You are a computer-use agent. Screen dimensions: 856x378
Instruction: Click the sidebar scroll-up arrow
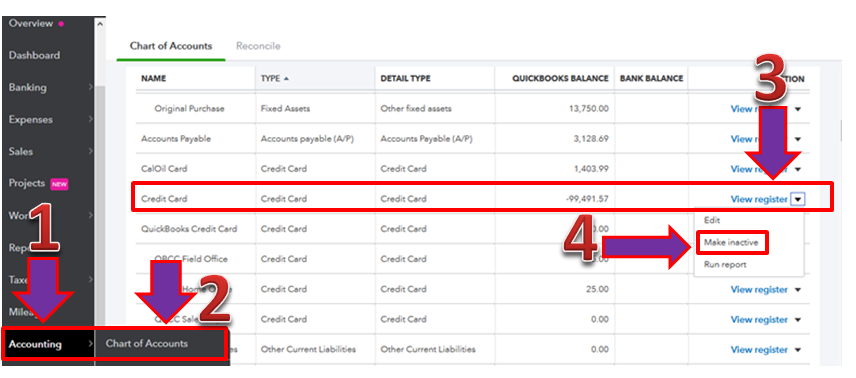(100, 23)
